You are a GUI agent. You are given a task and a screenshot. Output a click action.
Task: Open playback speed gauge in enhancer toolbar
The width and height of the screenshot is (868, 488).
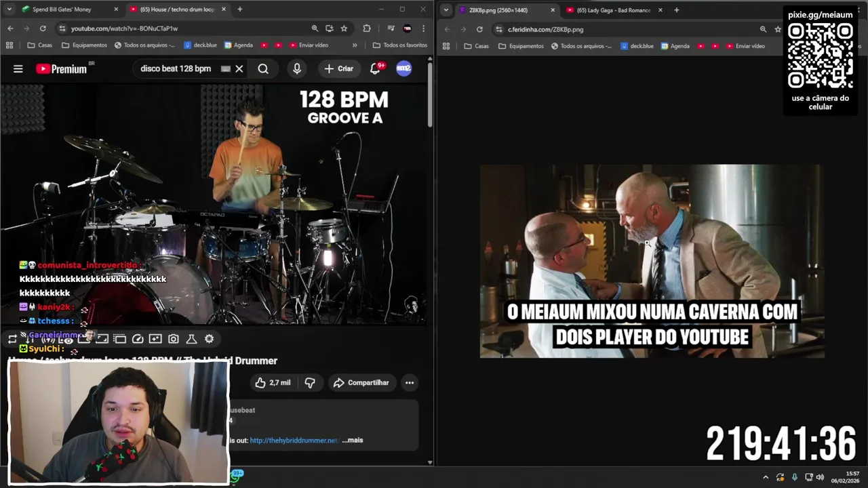click(x=138, y=339)
